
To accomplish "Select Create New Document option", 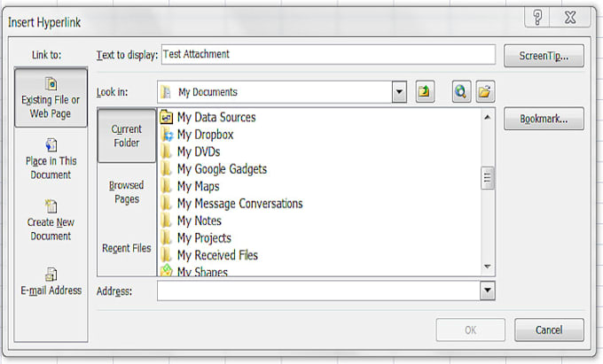I will pyautogui.click(x=51, y=221).
